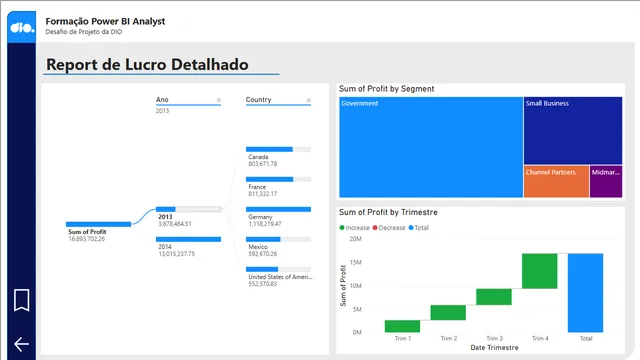Screen dimensions: 640x360
Task: Select the 2013 node in decomposition tree
Action: coord(188,209)
